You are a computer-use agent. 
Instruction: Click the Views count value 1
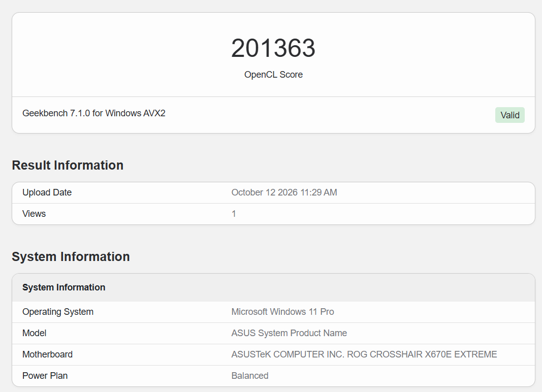click(x=234, y=214)
